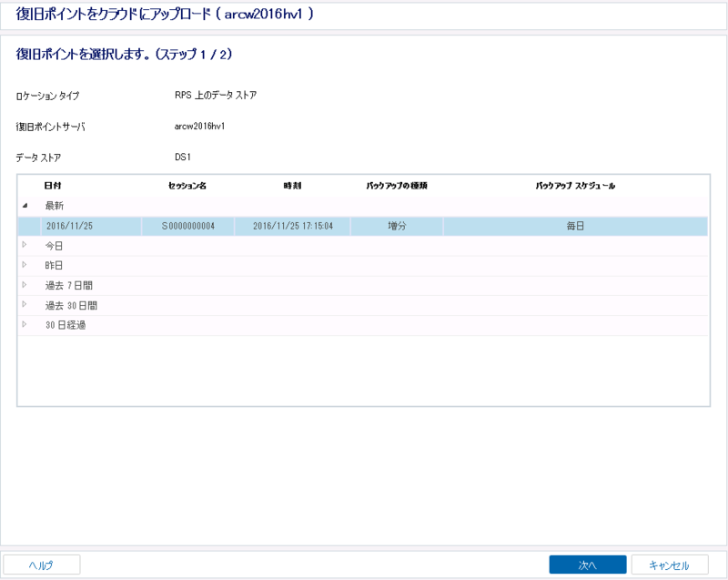Click the 昨日 group label

[x=54, y=266]
